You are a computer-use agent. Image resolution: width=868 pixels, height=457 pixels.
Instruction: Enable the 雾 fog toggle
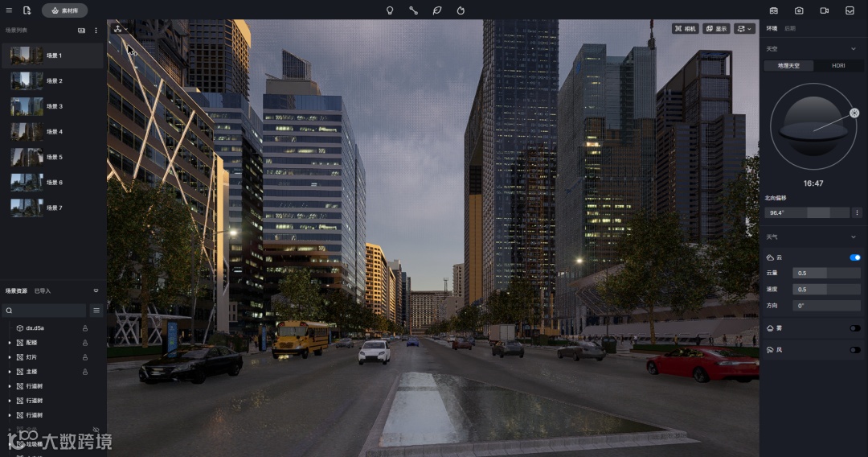pyautogui.click(x=854, y=328)
